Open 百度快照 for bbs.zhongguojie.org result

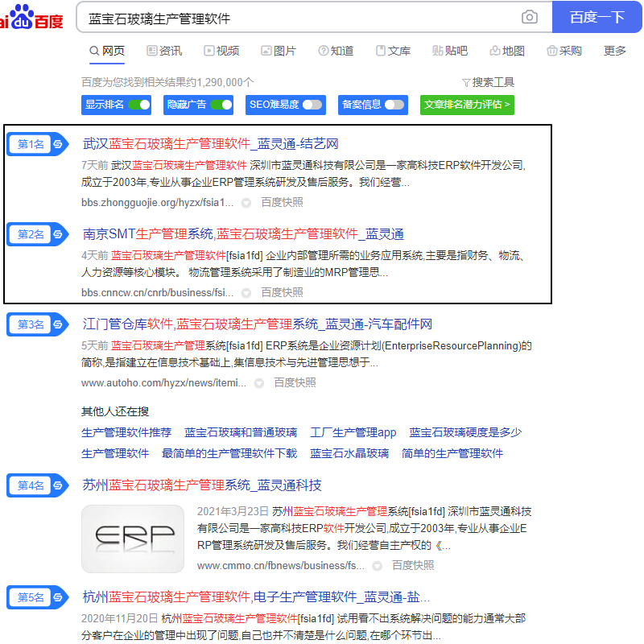click(283, 203)
